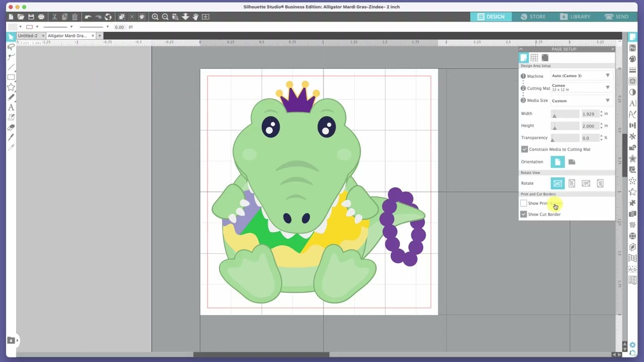Screen dimensions: 644x362
Task: Open a file with the Open folder icon
Action: (x=21, y=17)
